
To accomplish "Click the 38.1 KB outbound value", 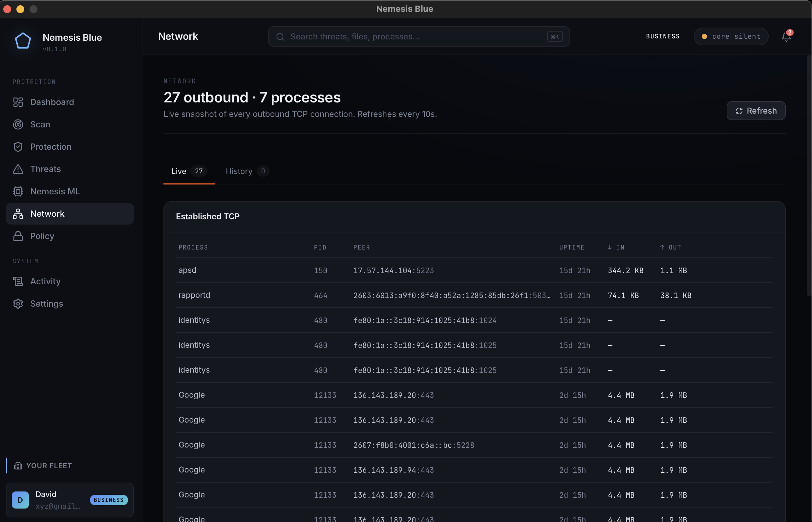I will click(x=676, y=295).
